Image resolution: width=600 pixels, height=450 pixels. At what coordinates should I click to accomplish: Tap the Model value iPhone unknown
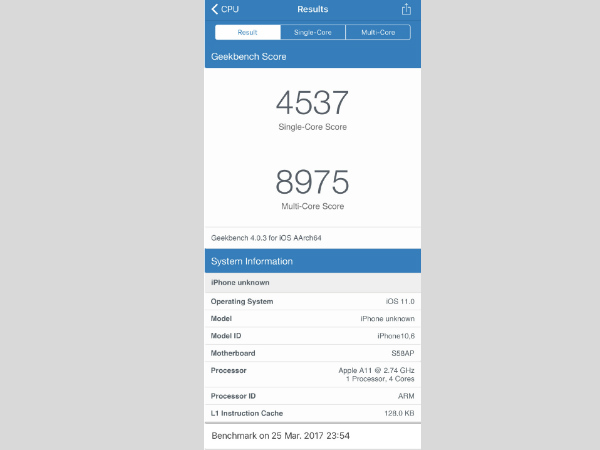387,319
